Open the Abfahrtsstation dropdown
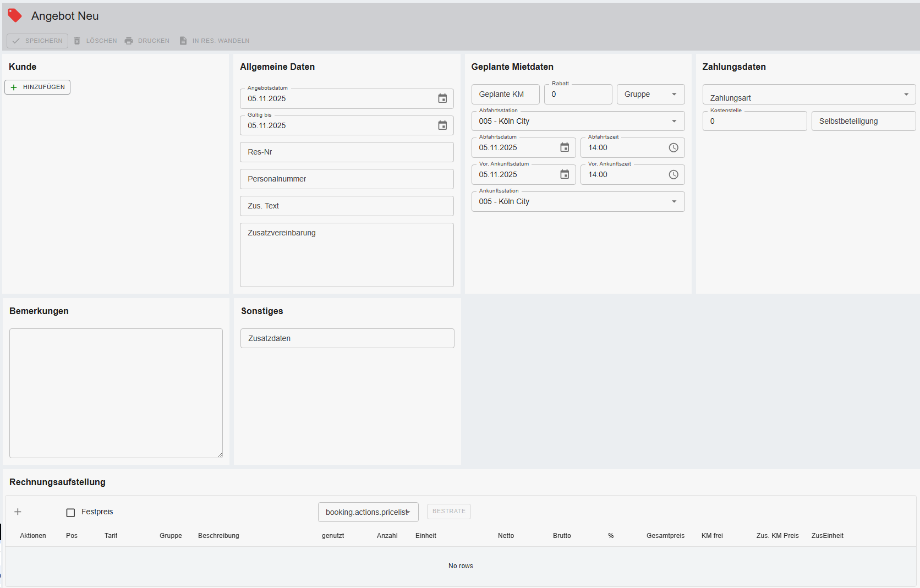Screen dimensions: 920x588 pos(578,121)
